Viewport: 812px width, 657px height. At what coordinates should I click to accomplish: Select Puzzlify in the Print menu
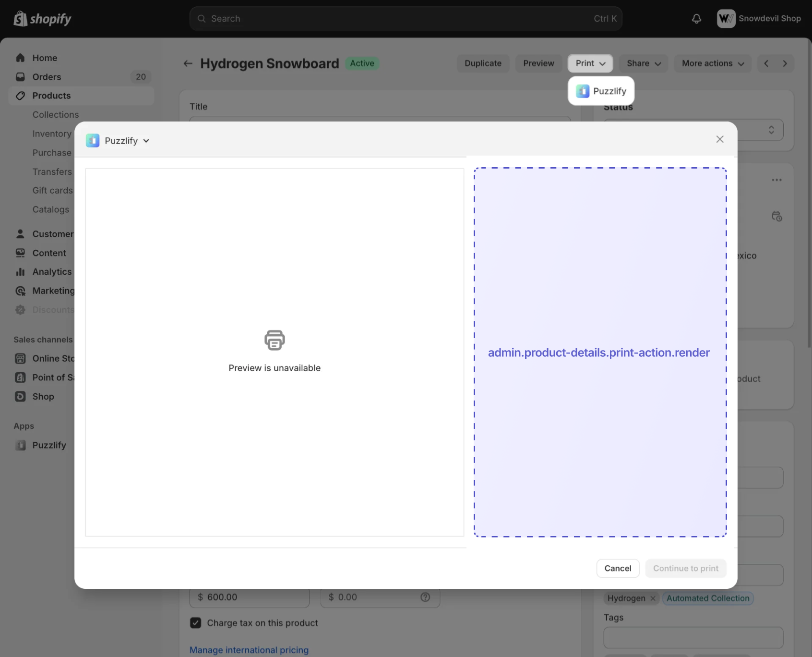[601, 91]
